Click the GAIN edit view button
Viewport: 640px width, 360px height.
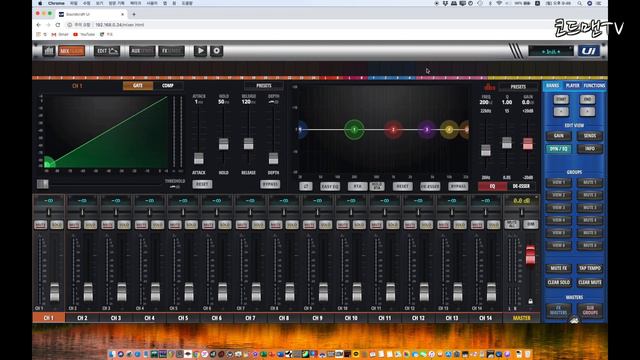(558, 136)
